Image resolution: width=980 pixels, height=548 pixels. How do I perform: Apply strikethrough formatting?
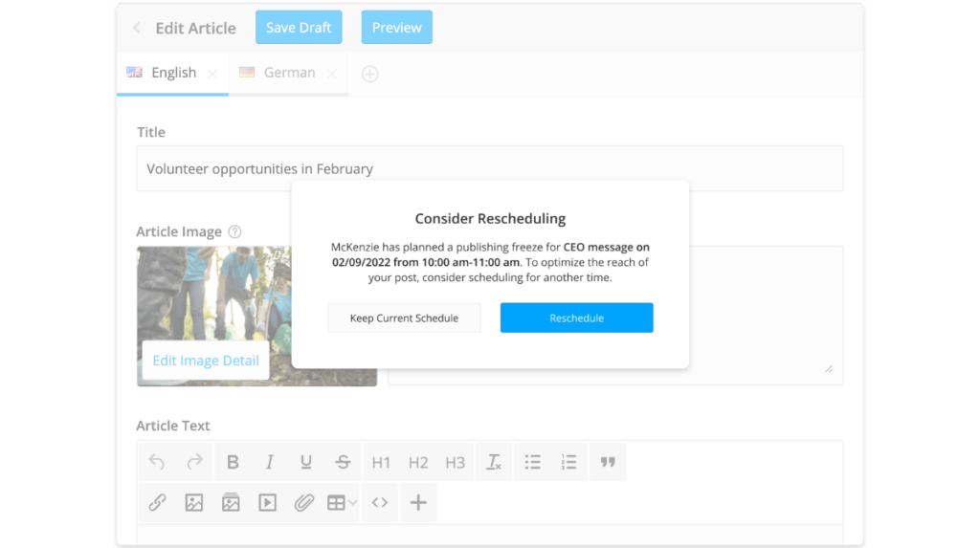pyautogui.click(x=343, y=462)
